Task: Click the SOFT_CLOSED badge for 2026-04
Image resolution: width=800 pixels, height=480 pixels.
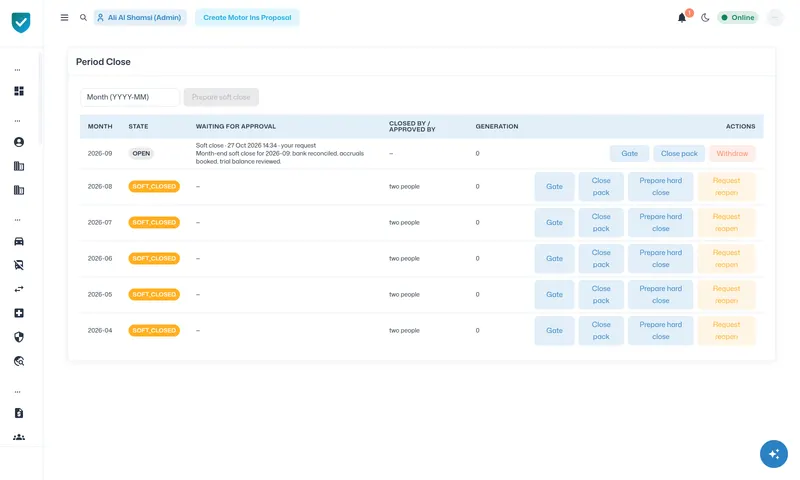Action: tap(154, 331)
